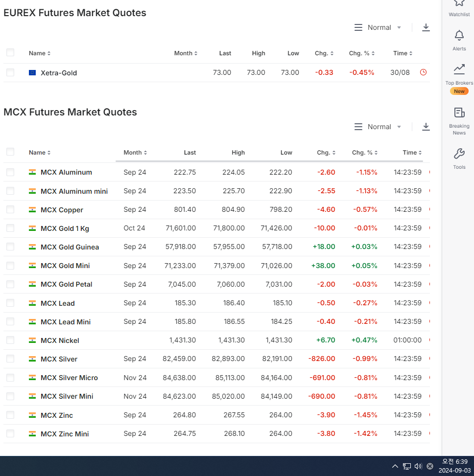Tick the select-all checkbox in EUREX table header
The image size is (474, 476).
tap(10, 52)
